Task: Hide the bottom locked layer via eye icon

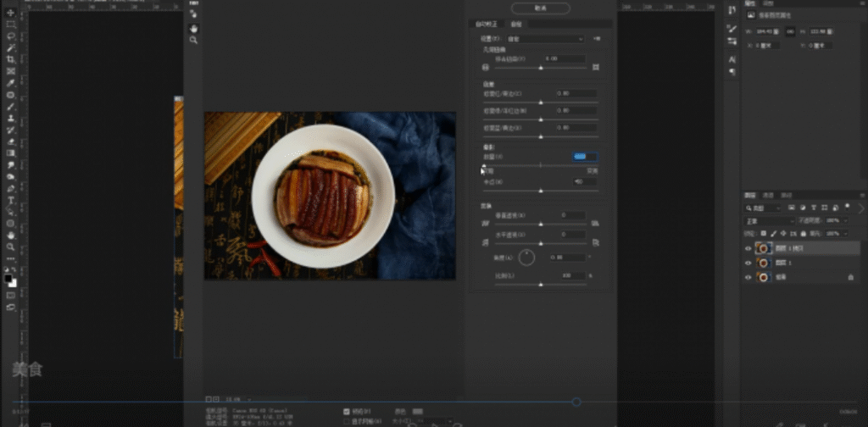Action: click(748, 277)
